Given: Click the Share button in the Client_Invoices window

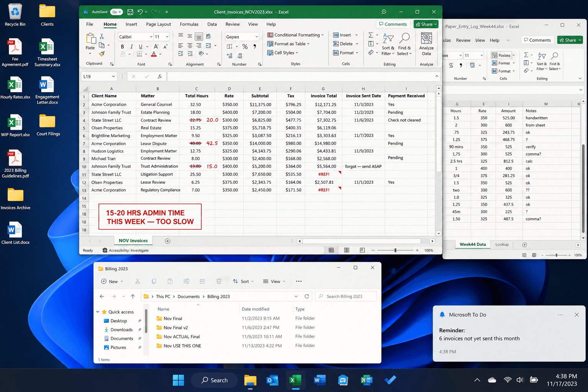Looking at the screenshot, I should coord(426,24).
